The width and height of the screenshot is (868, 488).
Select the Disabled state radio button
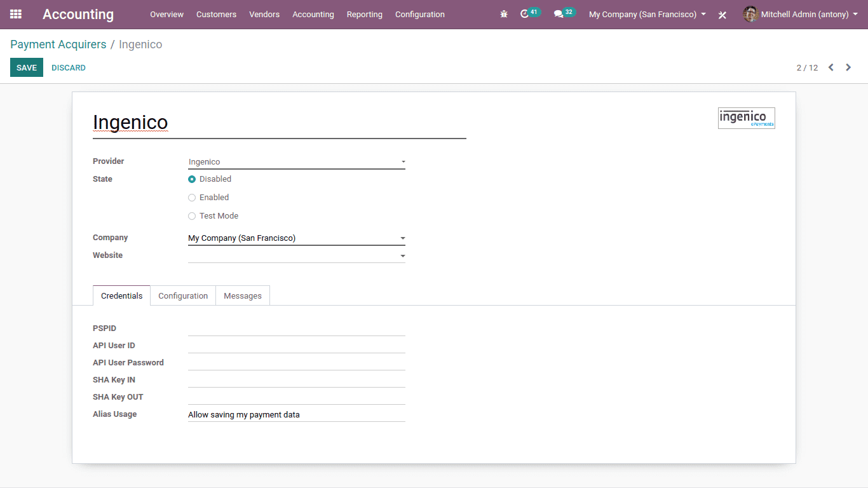[192, 179]
